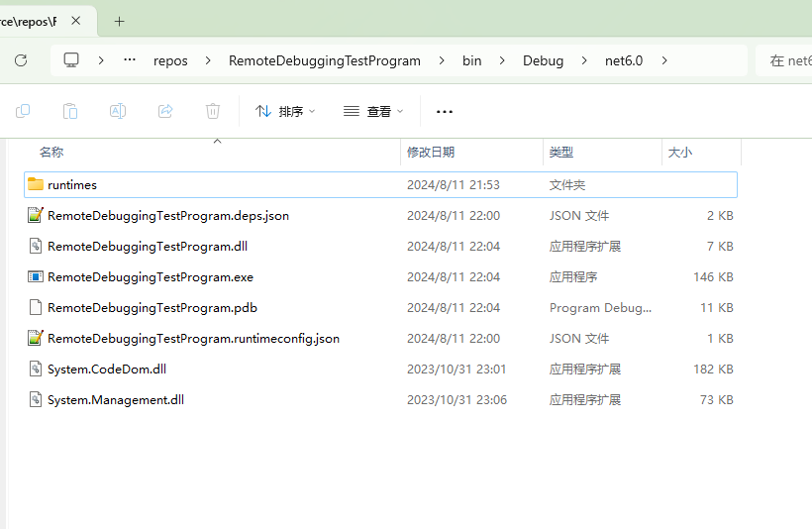Click the Paste clipboard icon
This screenshot has height=529, width=812.
click(x=70, y=111)
